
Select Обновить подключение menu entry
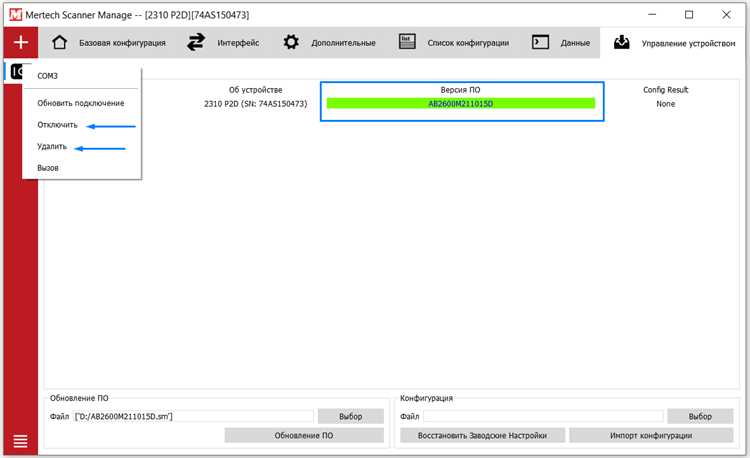pyautogui.click(x=82, y=103)
